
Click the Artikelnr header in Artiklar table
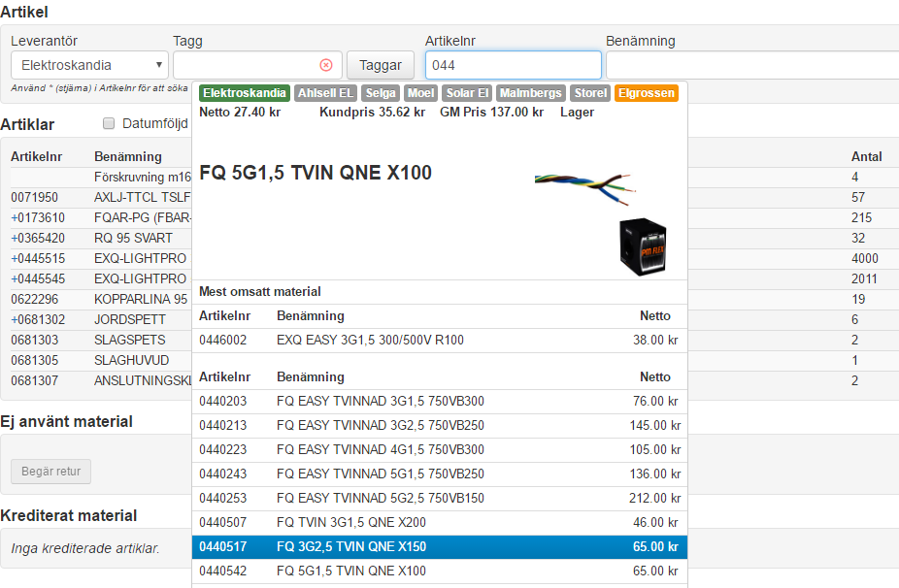(37, 156)
